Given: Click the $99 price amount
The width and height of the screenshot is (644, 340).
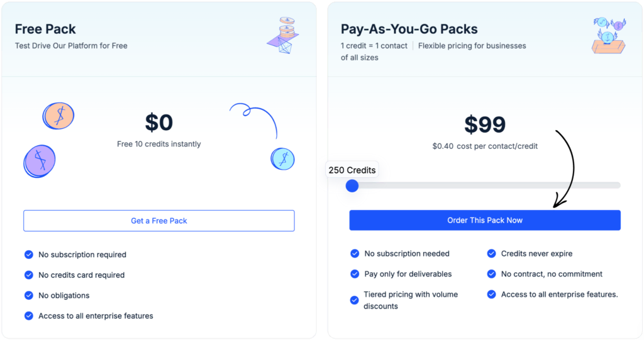Looking at the screenshot, I should [485, 124].
